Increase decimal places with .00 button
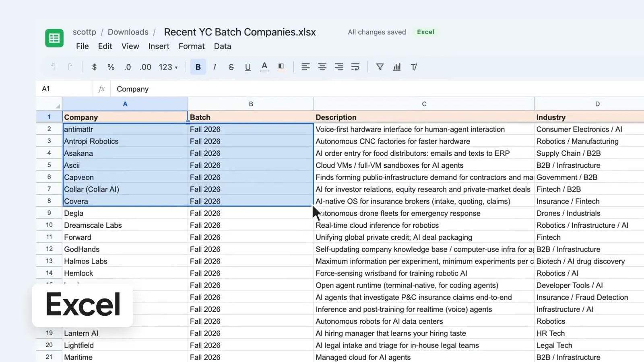The image size is (644, 362). click(145, 67)
